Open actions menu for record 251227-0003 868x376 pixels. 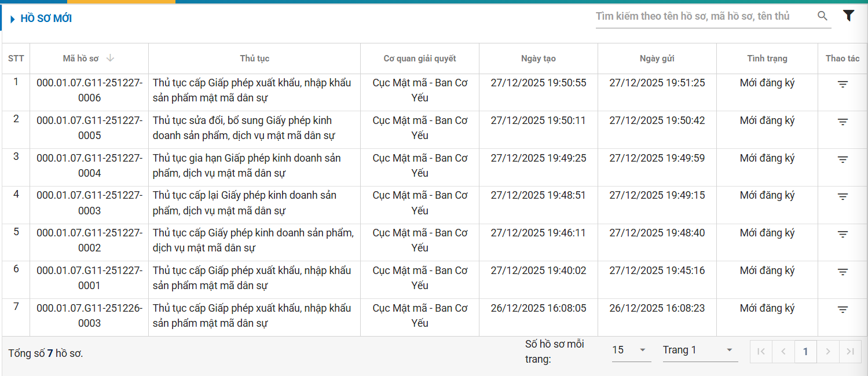tap(843, 196)
